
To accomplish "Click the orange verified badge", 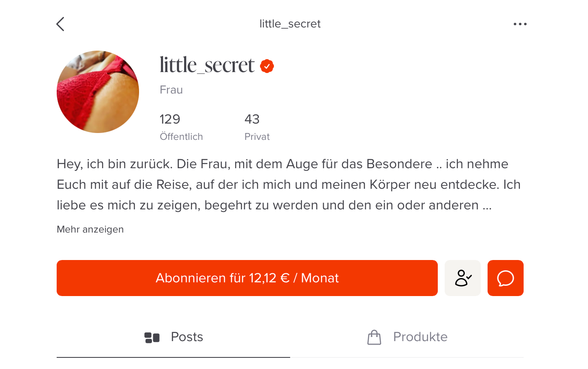I will coord(267,66).
